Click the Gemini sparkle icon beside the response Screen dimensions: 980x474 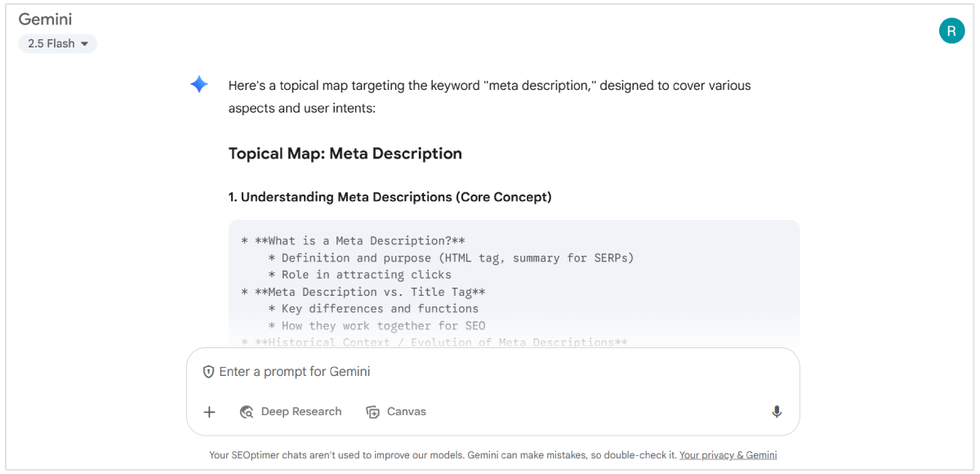pos(198,83)
